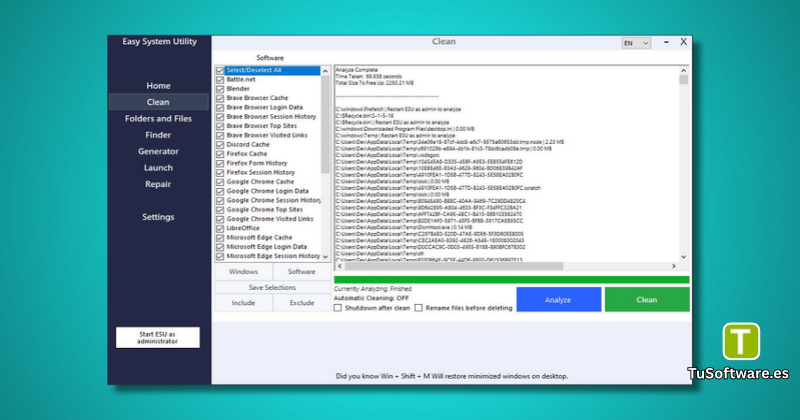Viewport: 800px width, 420px height.
Task: Click the green Clean button
Action: pos(647,300)
